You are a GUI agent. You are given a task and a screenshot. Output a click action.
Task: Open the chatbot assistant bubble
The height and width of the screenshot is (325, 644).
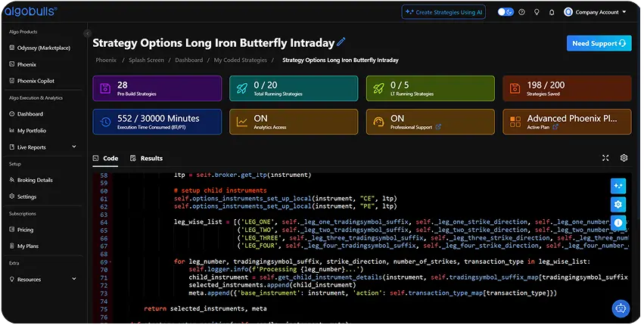point(621,308)
